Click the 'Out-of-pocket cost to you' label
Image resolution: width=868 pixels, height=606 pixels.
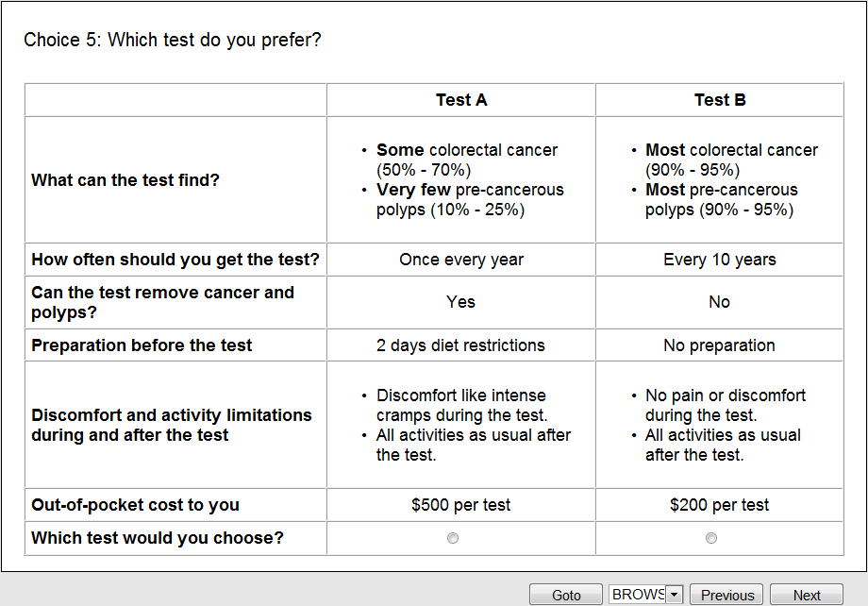tap(135, 505)
